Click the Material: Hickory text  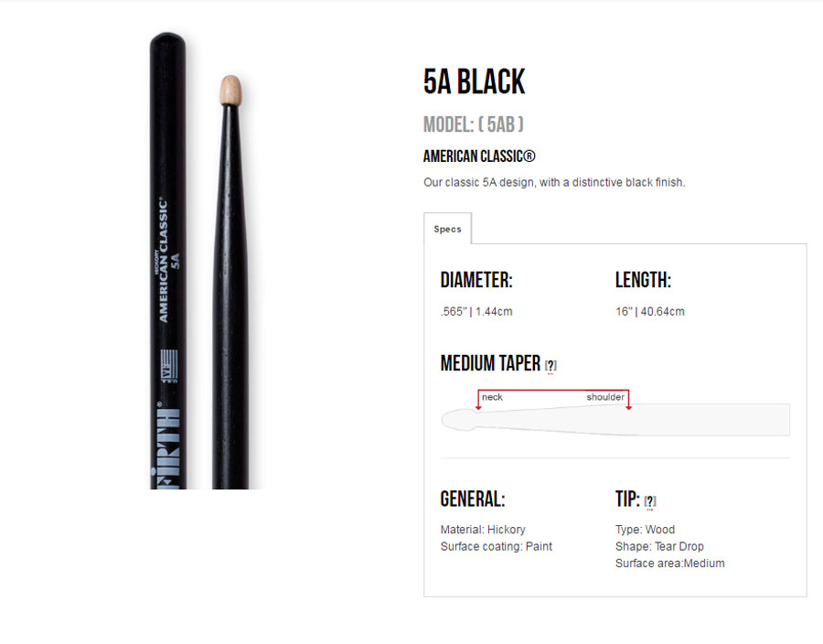(x=483, y=530)
